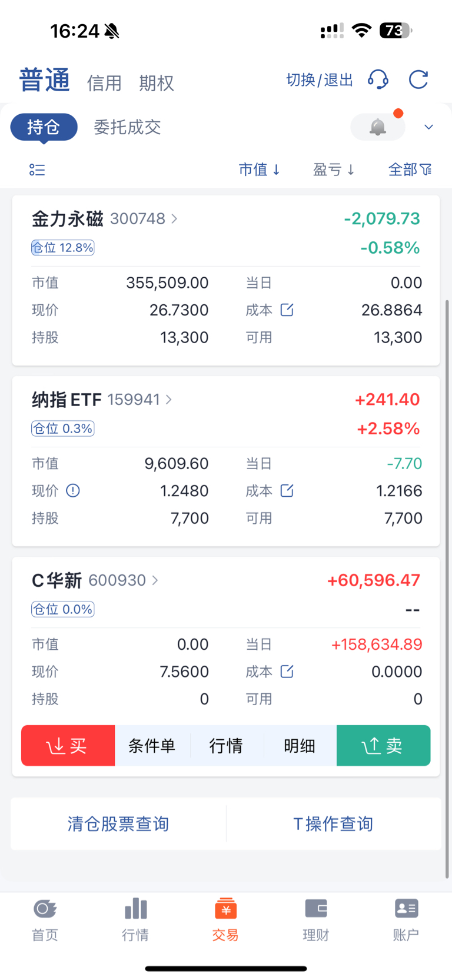Switch to 信用 account tab
The width and height of the screenshot is (452, 980).
coord(104,83)
